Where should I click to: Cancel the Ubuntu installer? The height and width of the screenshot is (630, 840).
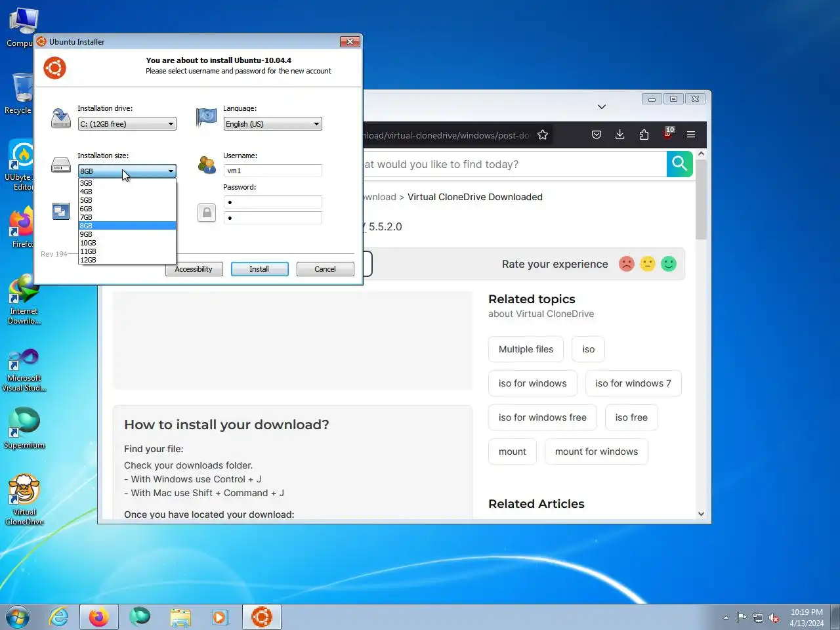325,269
